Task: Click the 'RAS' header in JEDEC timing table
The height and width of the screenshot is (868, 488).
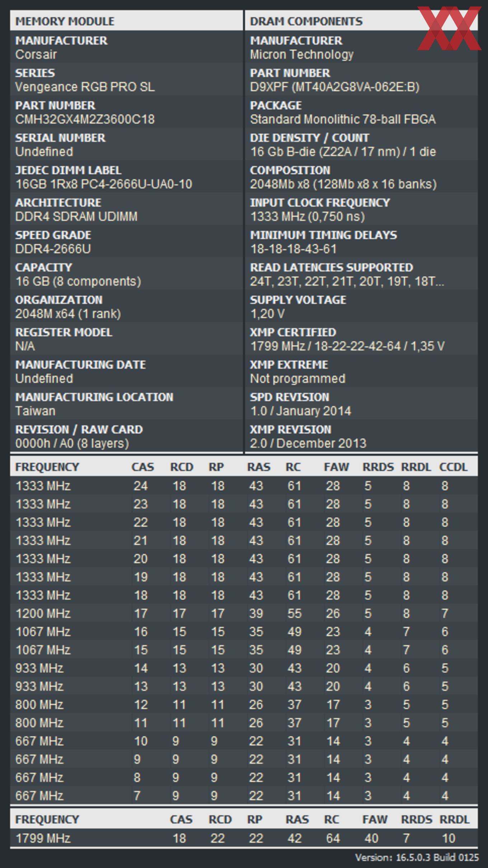Action: 258,467
